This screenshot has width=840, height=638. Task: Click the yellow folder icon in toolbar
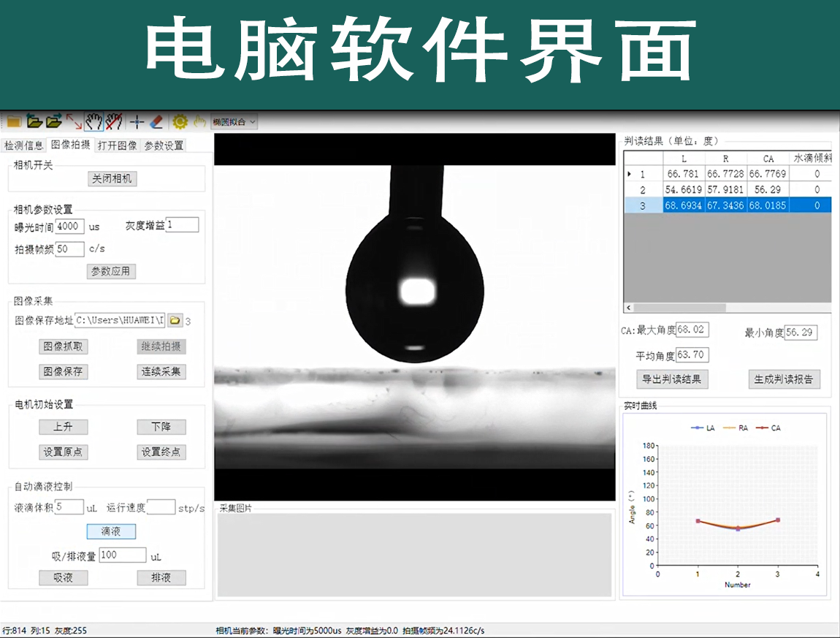(13, 121)
